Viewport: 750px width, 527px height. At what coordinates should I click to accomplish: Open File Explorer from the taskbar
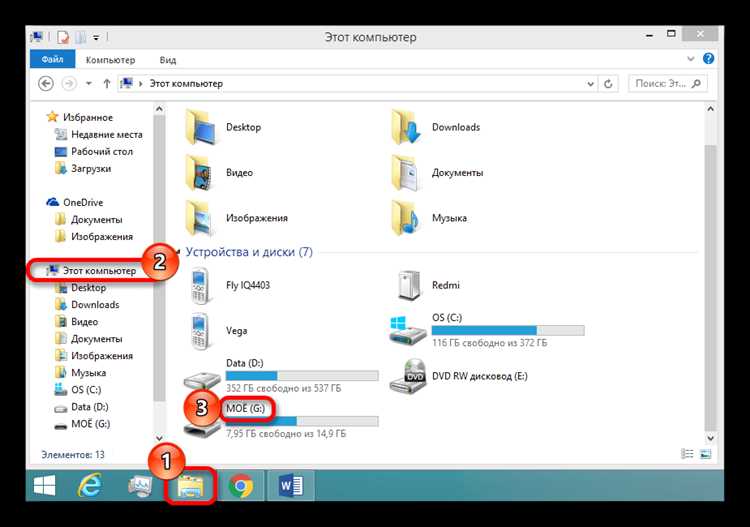point(190,486)
